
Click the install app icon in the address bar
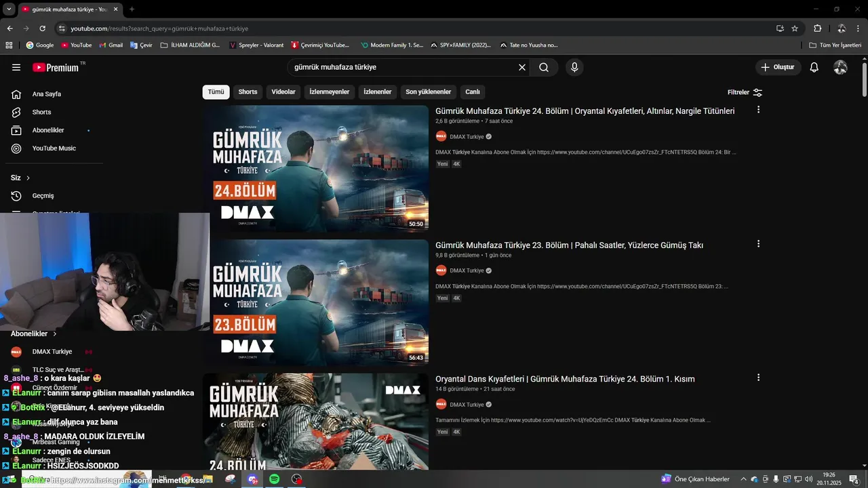780,28
